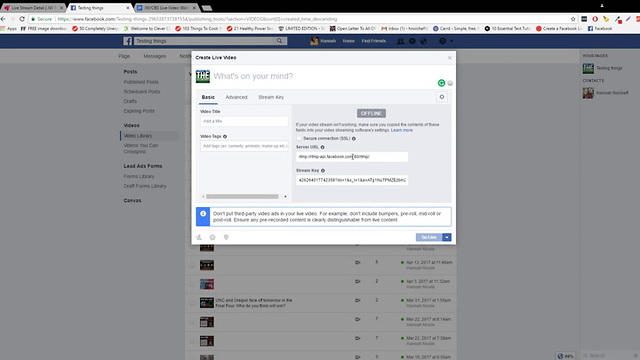Click right arrow of horizontal scrollbar
This screenshot has width=640, height=360.
(285, 197)
